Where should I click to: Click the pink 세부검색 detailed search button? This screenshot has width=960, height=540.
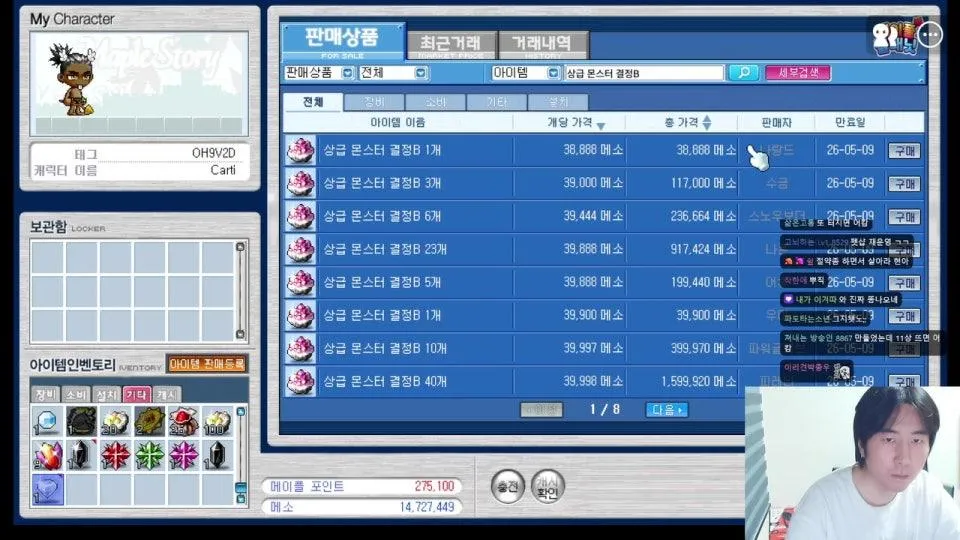[798, 73]
